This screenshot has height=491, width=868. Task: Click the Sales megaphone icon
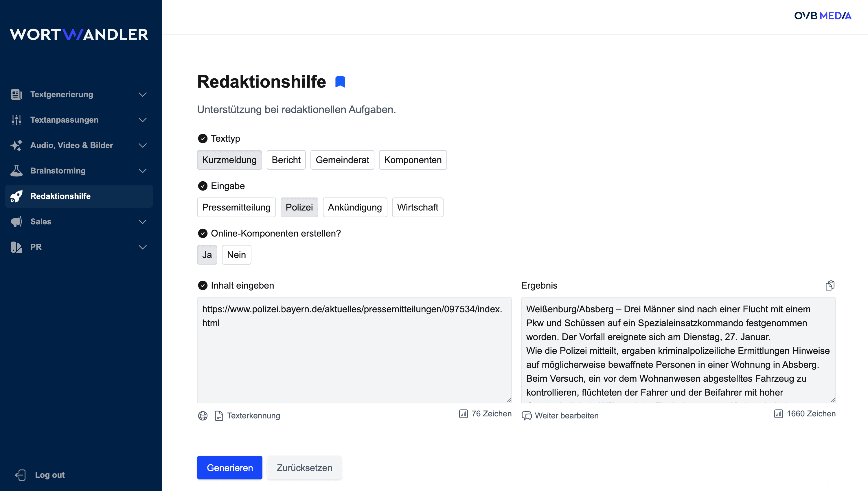[16, 221]
